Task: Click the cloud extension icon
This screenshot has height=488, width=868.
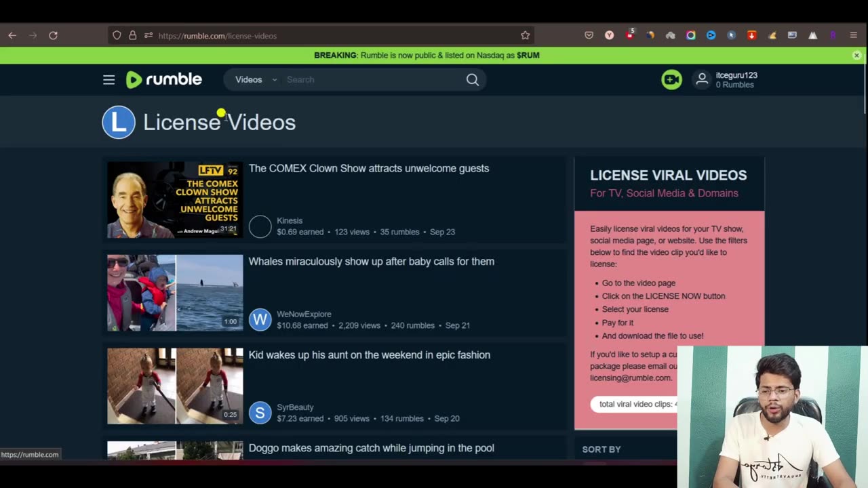Action: tap(670, 35)
